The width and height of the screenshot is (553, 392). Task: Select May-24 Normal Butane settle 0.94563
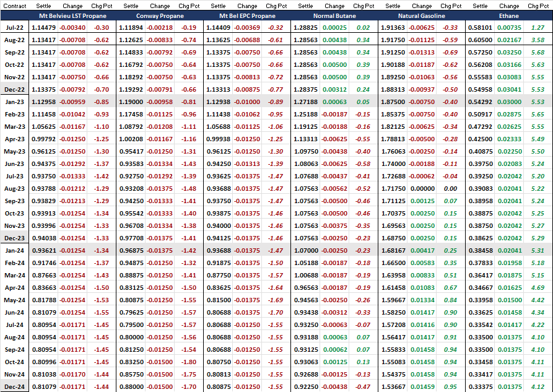click(x=305, y=300)
